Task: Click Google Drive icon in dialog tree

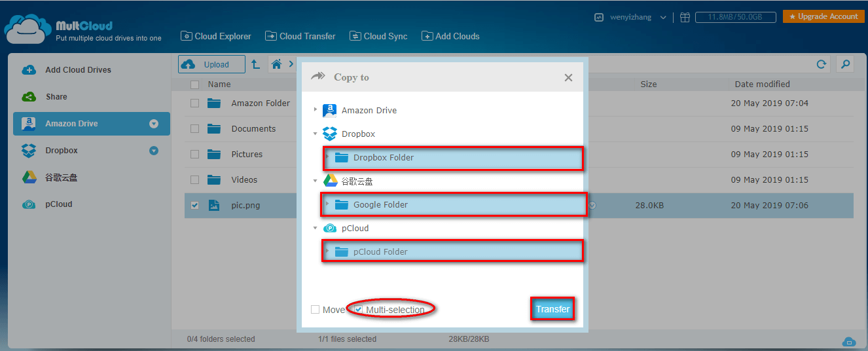Action: [330, 181]
